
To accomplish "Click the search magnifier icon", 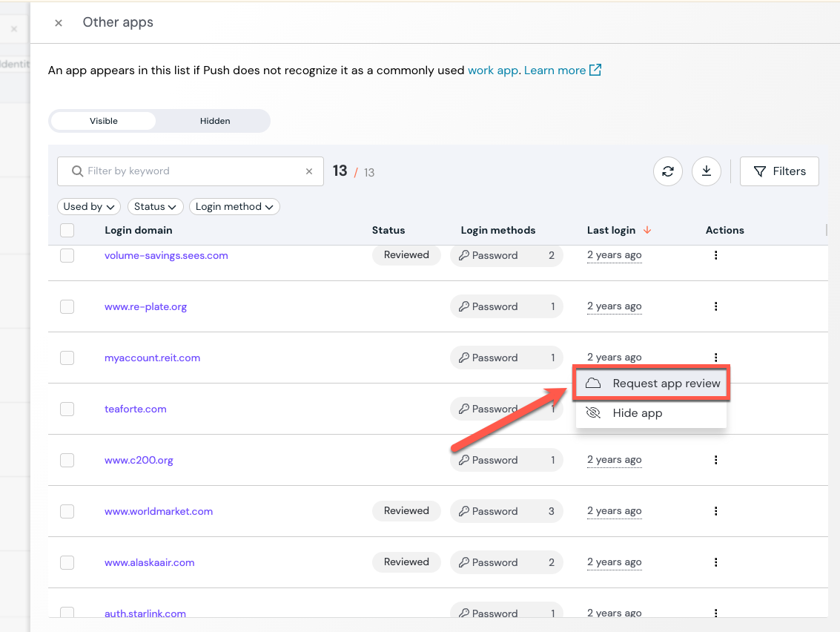I will pyautogui.click(x=78, y=171).
